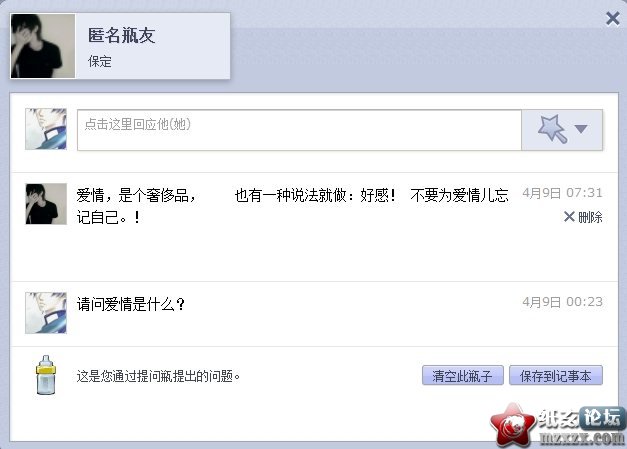Focus the 点击这里回应他(她) reply field
627x449 pixels.
coord(299,130)
